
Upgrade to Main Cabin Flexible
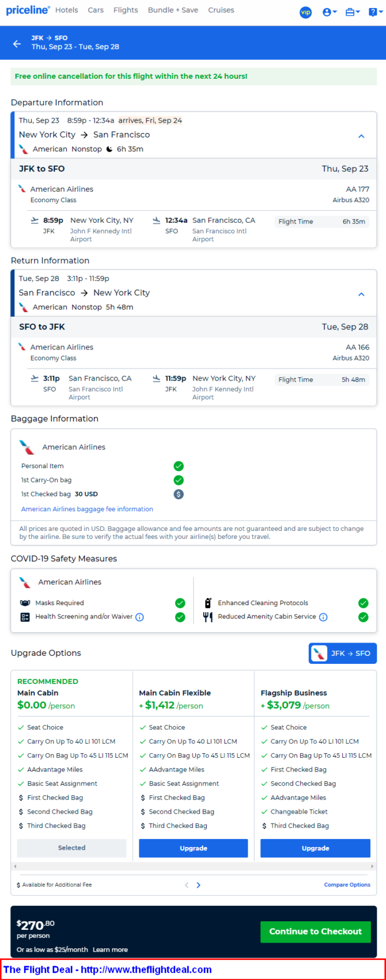[194, 848]
